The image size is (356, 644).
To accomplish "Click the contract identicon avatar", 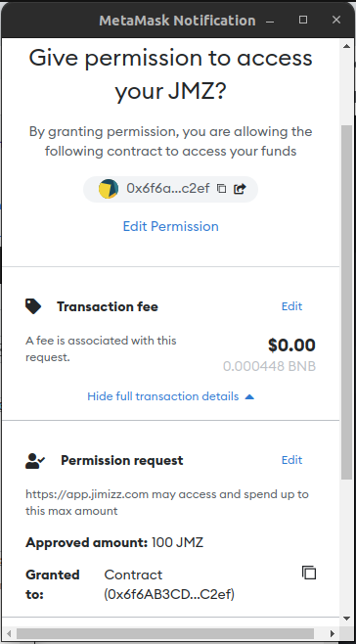I will click(x=109, y=189).
